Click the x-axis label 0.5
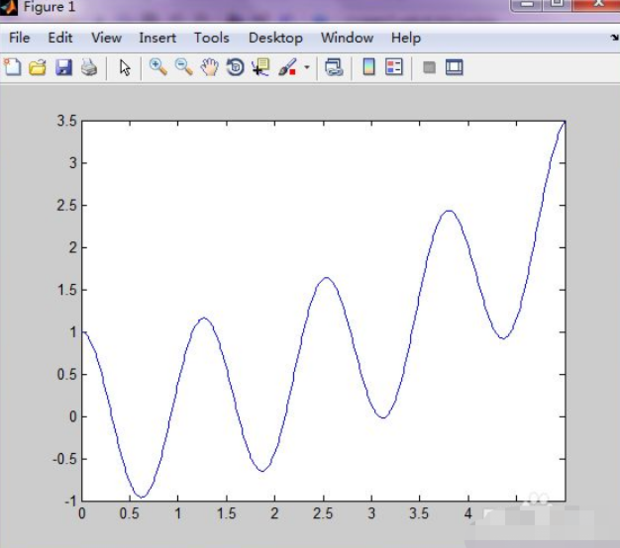The image size is (620, 548). (x=129, y=514)
